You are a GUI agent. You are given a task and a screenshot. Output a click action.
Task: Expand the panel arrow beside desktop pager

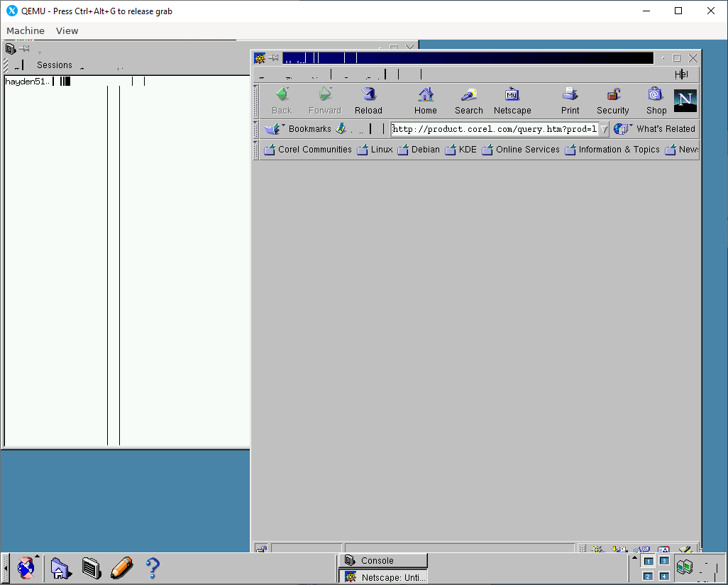(x=634, y=557)
